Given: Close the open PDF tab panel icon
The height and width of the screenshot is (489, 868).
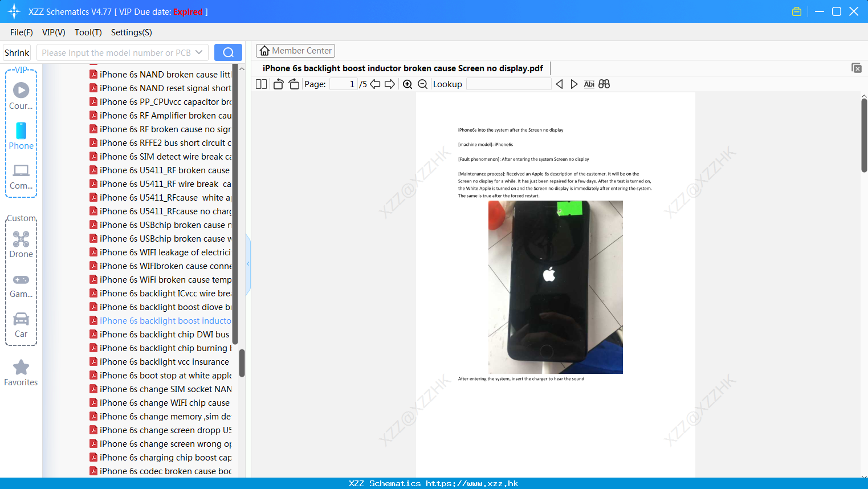Looking at the screenshot, I should 857,68.
